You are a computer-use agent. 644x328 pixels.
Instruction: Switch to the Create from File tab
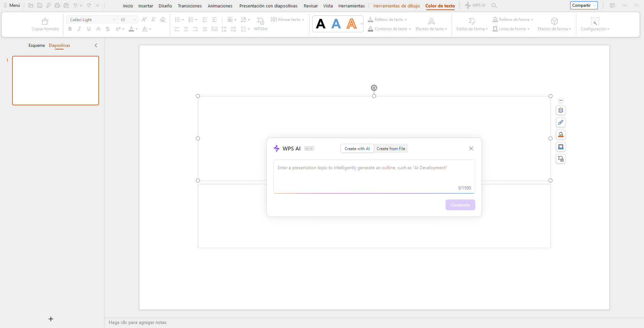point(391,148)
